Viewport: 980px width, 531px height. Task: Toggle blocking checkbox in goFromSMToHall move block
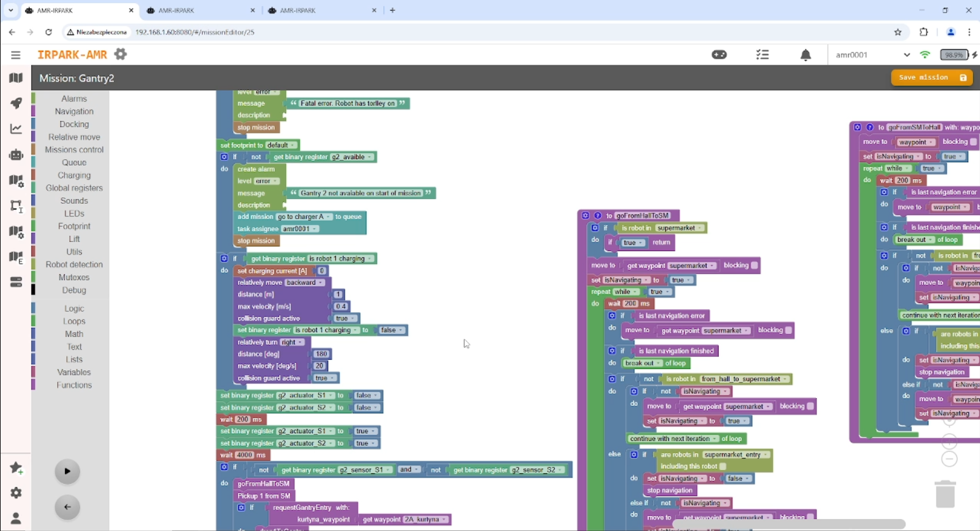973,142
